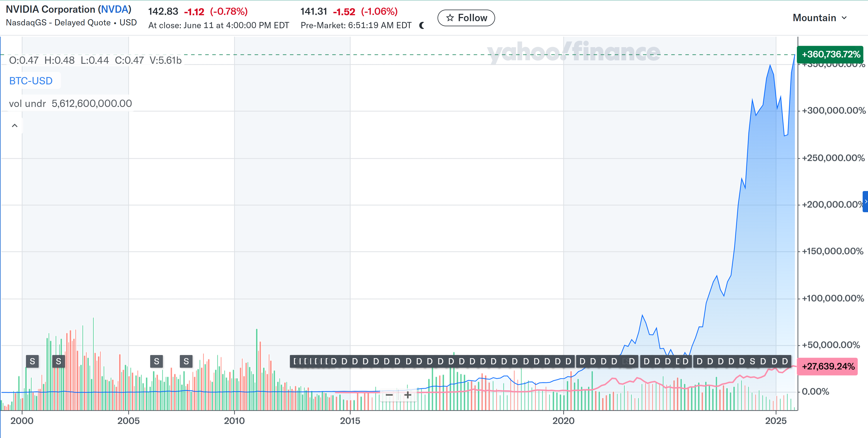Click the last dividend D marker before 2025
868x438 pixels.
pos(774,362)
